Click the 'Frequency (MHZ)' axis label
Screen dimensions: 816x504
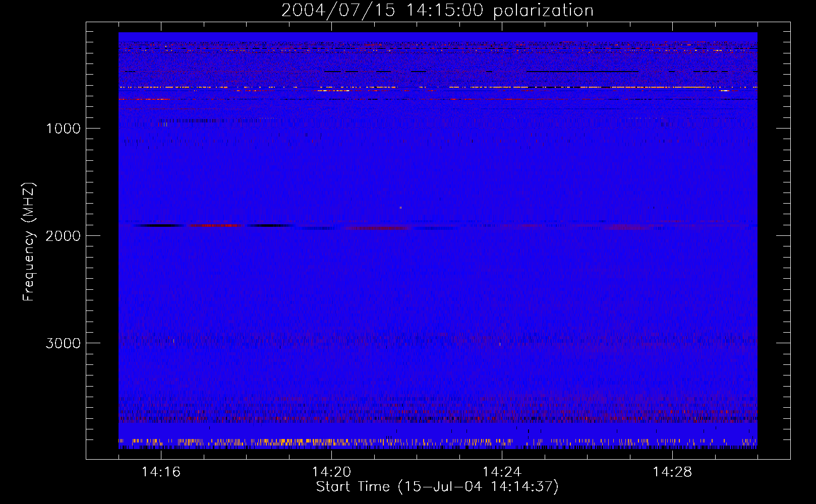(29, 242)
